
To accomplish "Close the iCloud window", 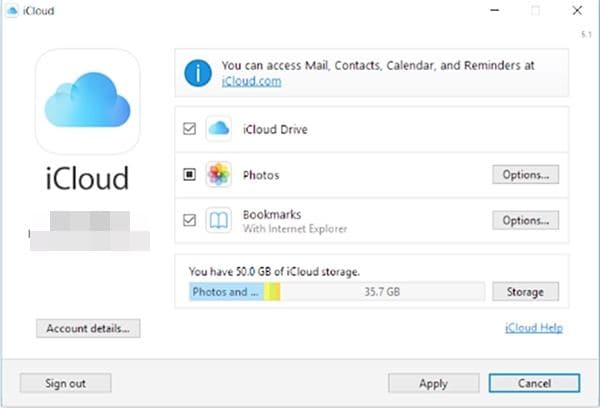I will click(577, 11).
